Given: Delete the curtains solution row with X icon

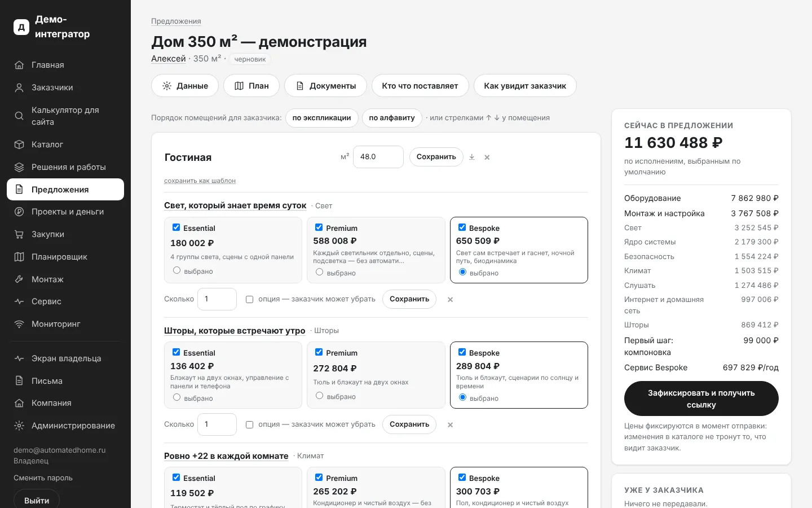Looking at the screenshot, I should pos(450,425).
